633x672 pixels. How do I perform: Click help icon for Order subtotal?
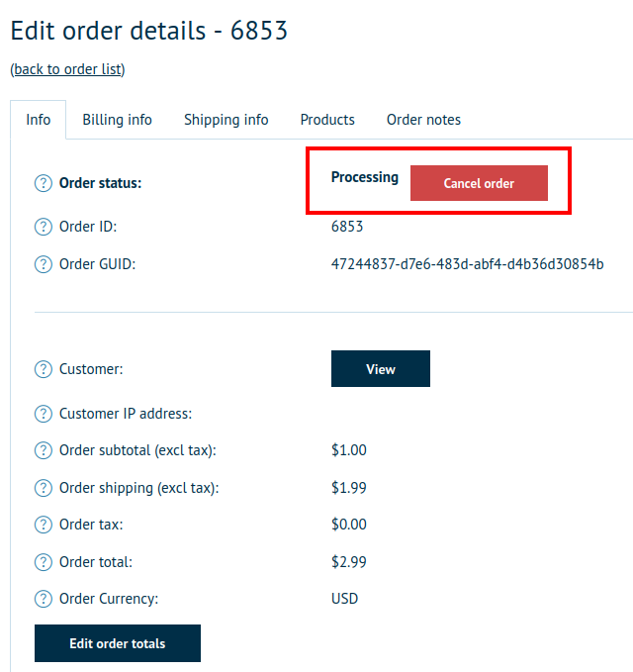(x=43, y=450)
